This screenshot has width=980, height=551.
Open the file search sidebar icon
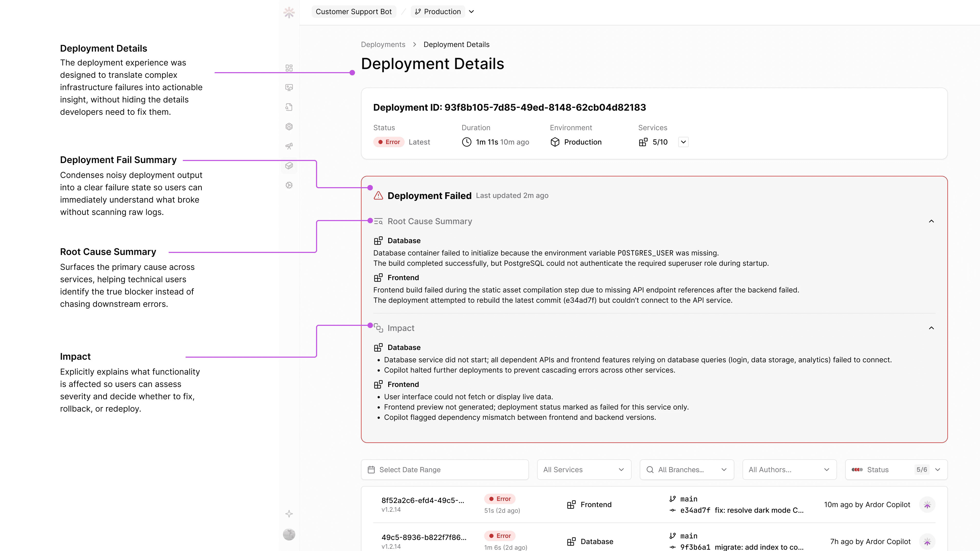coord(289,107)
